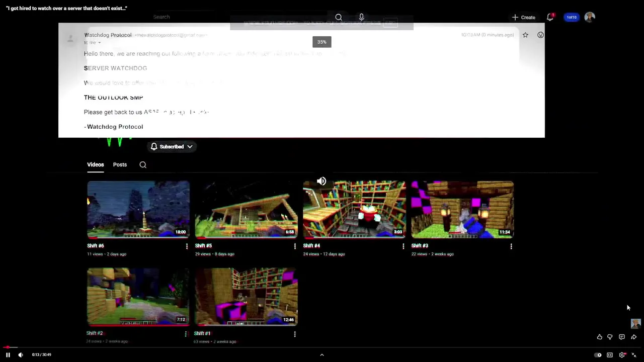The width and height of the screenshot is (644, 362).
Task: Click the magnifier search icon in top bar
Action: 339,17
